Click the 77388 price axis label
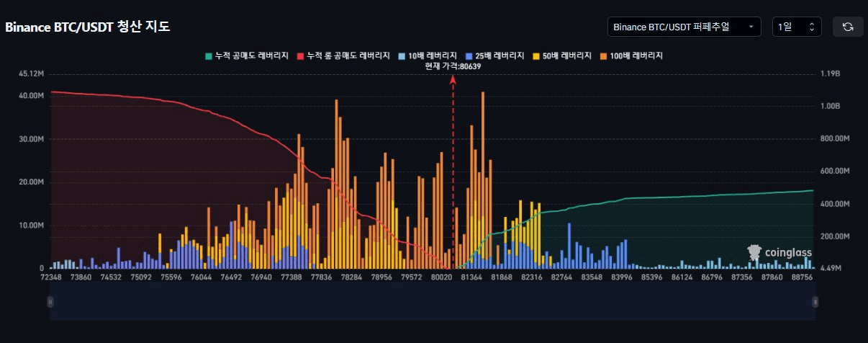The width and height of the screenshot is (868, 343). [291, 277]
